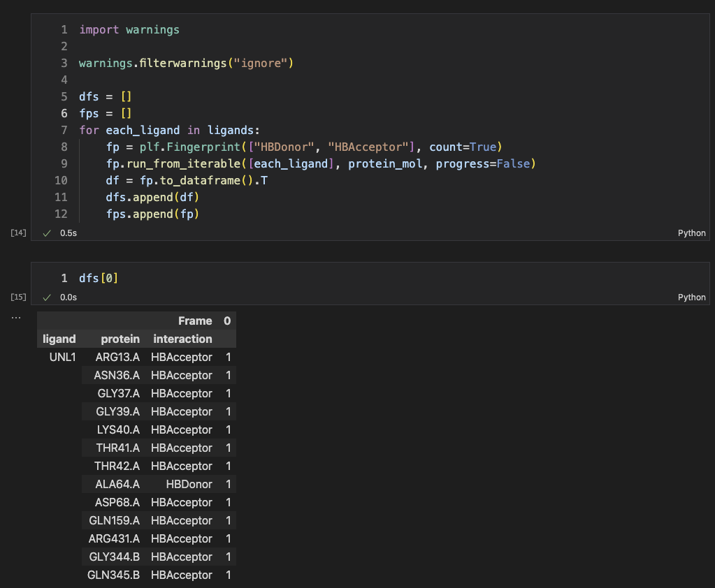Image resolution: width=715 pixels, height=588 pixels.
Task: Click the warnings.filterwarnings("ignore") line
Action: click(x=186, y=63)
